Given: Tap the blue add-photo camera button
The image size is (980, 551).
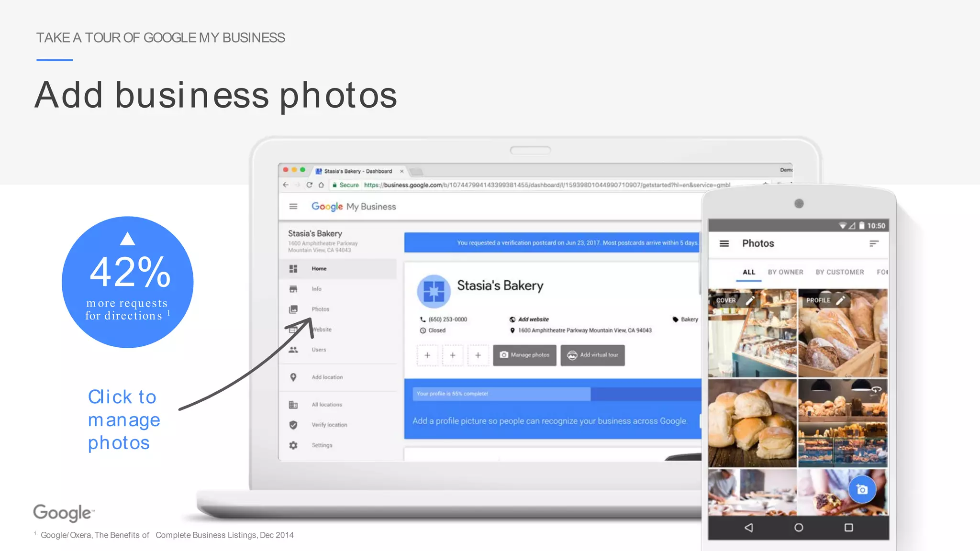Looking at the screenshot, I should pos(862,489).
